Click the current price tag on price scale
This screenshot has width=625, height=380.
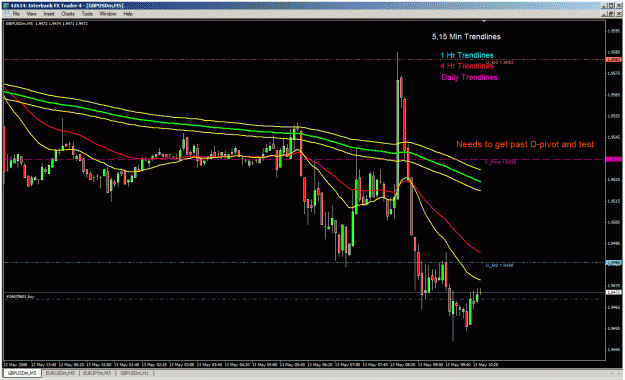(614, 293)
